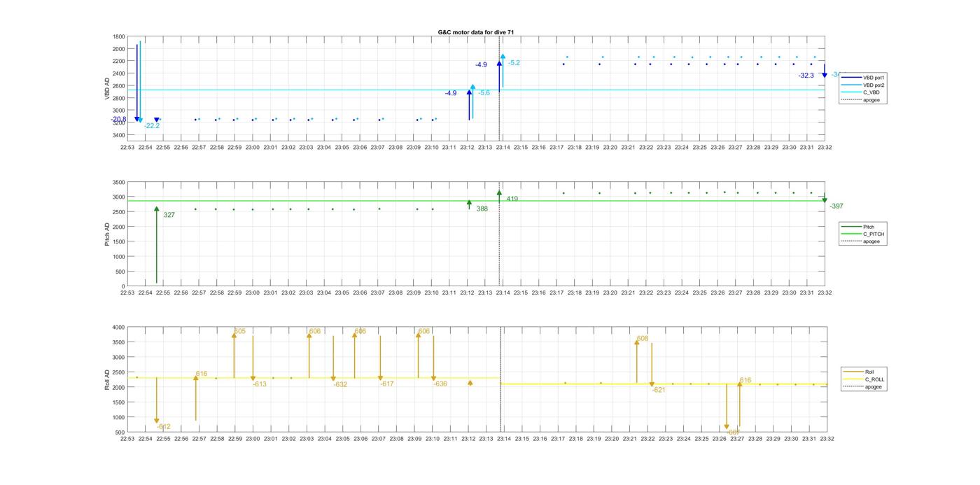980x485 pixels.
Task: Click the '-613' roll data label
Action: click(x=260, y=384)
